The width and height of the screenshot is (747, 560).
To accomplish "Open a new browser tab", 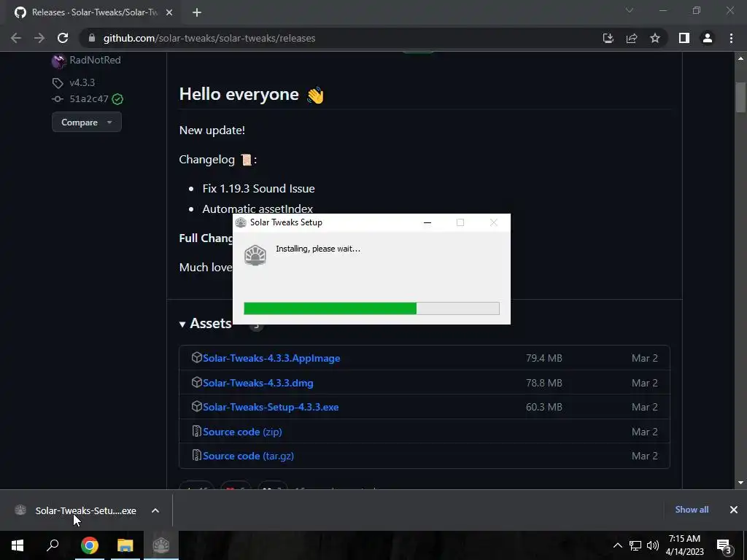I will [x=197, y=12].
